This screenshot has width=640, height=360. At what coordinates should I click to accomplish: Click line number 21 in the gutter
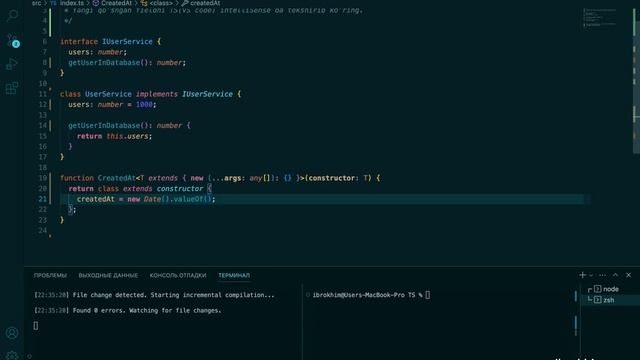[x=43, y=199]
